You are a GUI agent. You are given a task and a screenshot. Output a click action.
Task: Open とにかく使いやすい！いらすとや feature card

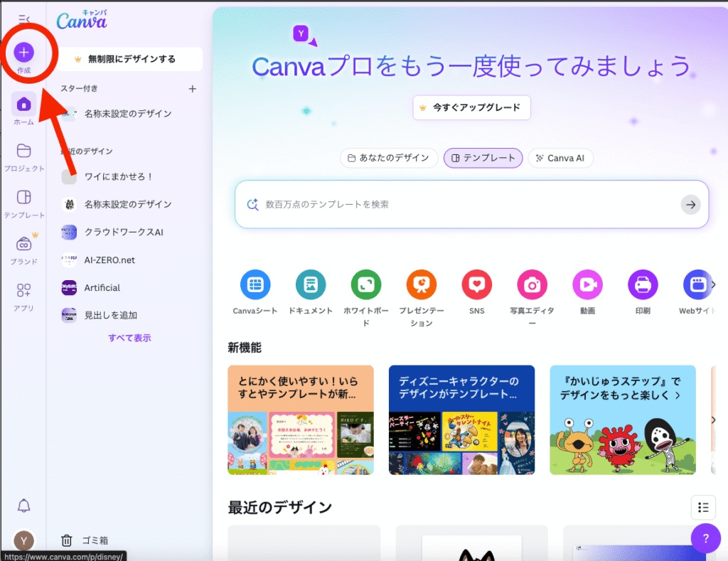[301, 420]
